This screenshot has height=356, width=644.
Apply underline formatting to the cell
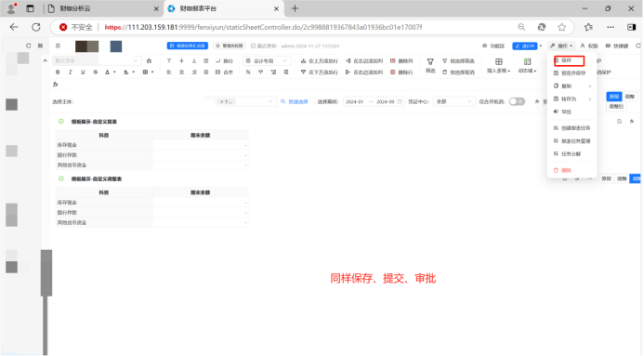tap(83, 73)
